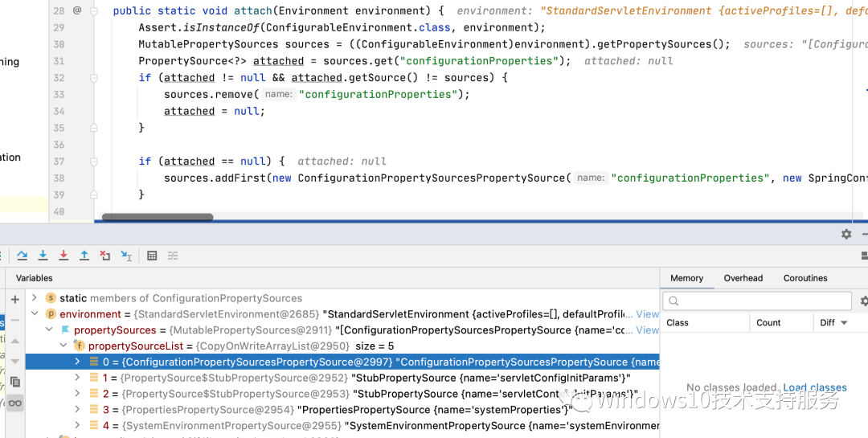Click the move watch down arrow
The width and height of the screenshot is (868, 438).
15,361
